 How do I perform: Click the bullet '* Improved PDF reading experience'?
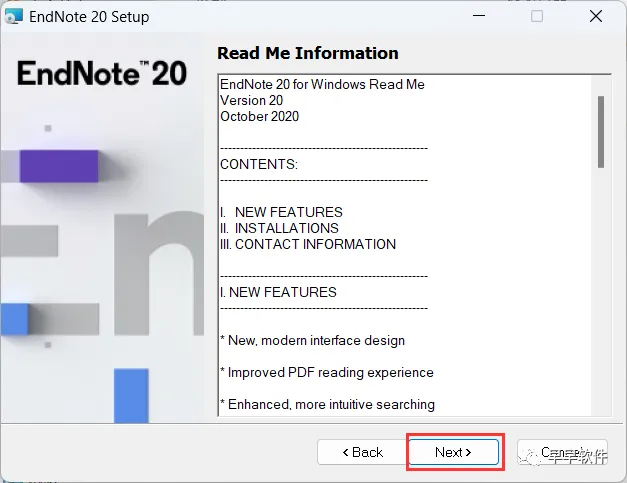point(327,372)
